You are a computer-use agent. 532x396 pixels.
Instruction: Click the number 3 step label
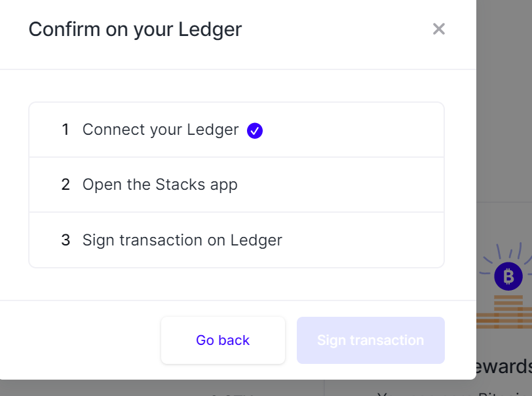click(66, 240)
